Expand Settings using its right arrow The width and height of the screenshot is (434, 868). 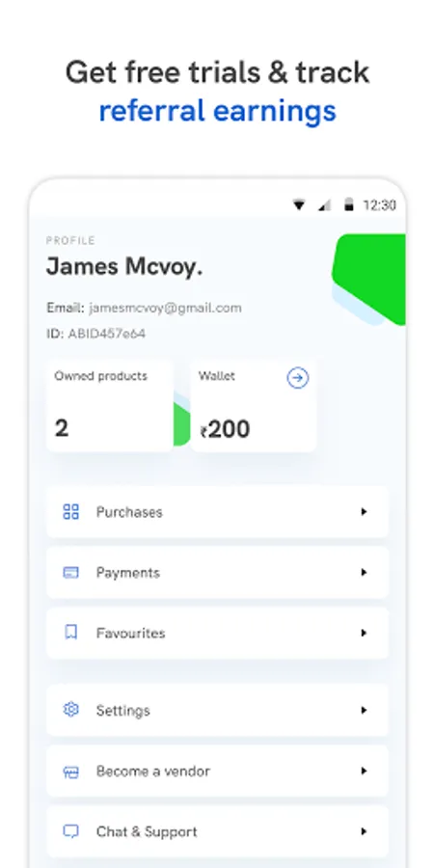[x=364, y=710]
